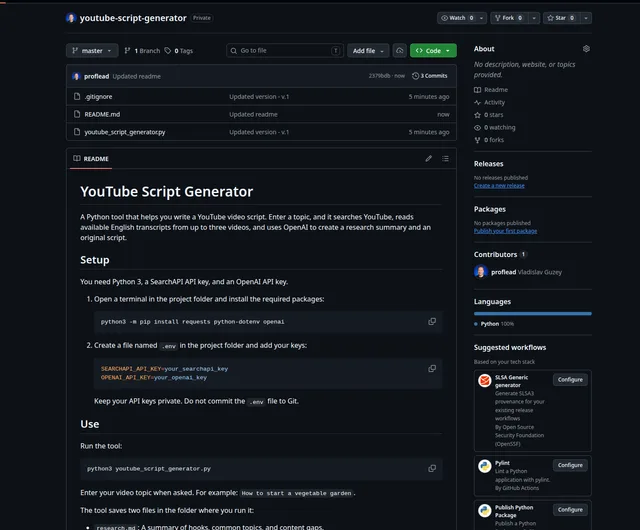
Task: Click the cloud icon next to Code
Action: point(400,51)
